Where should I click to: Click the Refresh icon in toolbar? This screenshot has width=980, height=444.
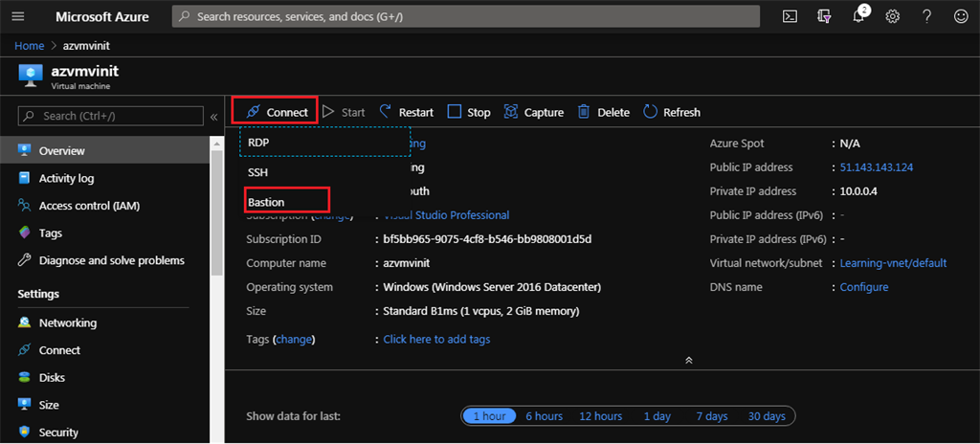click(x=651, y=112)
